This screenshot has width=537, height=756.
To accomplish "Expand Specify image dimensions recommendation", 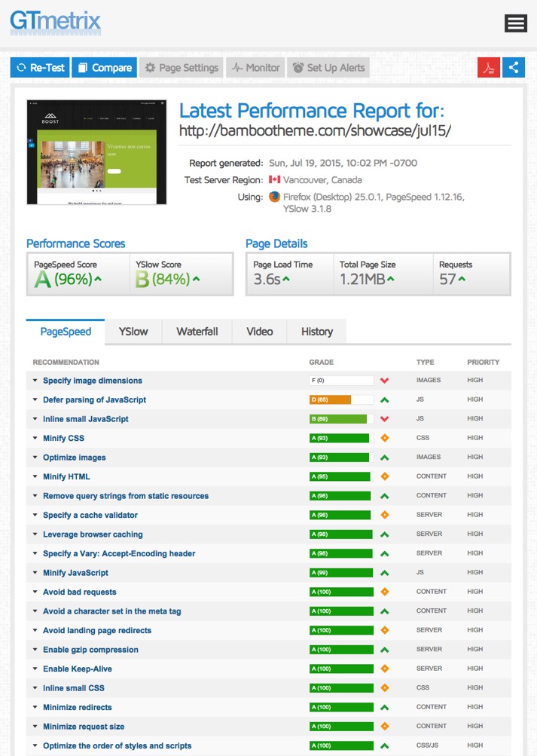I will [x=92, y=381].
